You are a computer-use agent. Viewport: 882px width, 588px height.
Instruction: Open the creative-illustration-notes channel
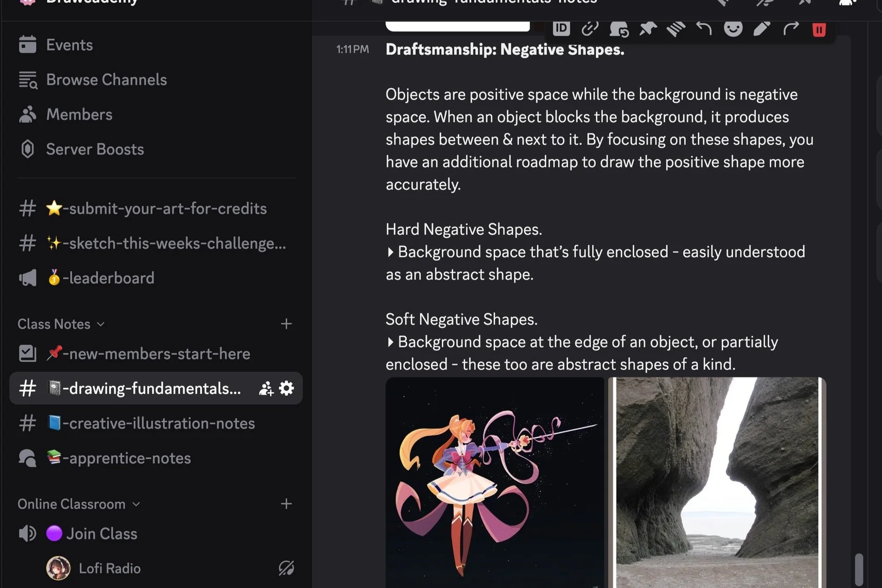point(156,423)
